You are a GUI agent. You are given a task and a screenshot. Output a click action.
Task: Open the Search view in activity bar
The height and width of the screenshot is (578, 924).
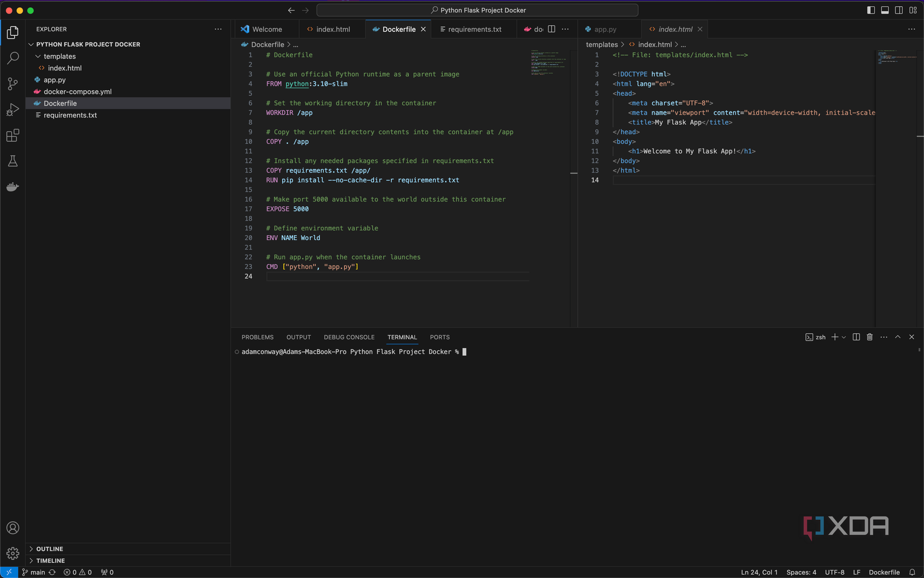click(12, 58)
